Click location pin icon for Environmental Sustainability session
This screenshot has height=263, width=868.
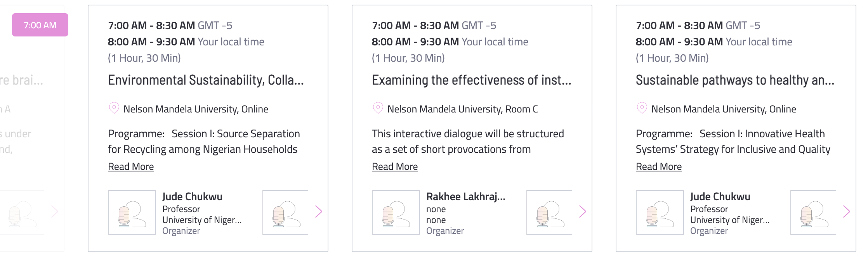(x=114, y=108)
